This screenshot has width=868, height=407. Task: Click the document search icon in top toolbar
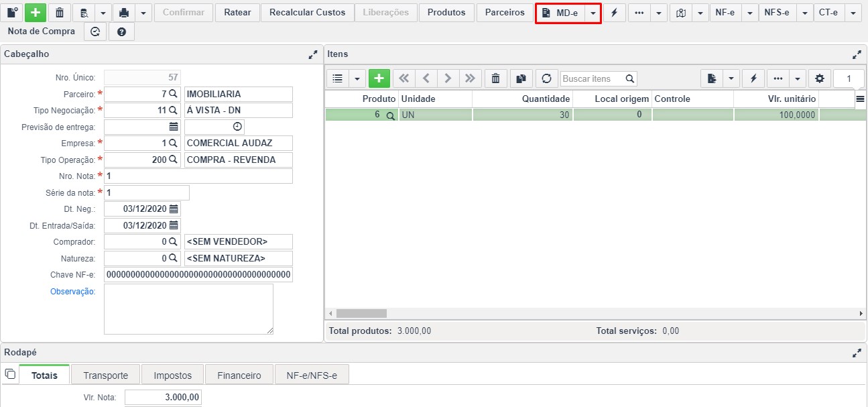(84, 12)
